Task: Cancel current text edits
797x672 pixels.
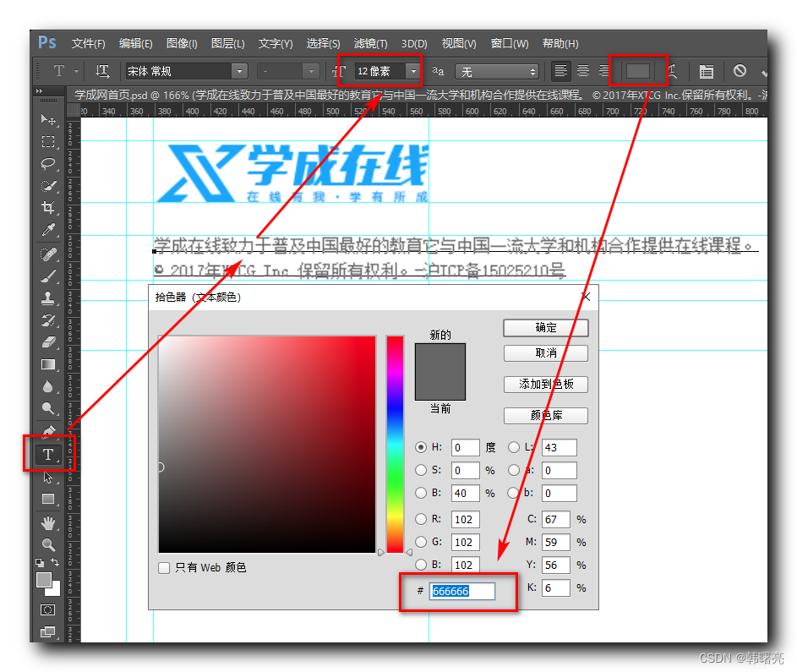Action: tap(740, 71)
